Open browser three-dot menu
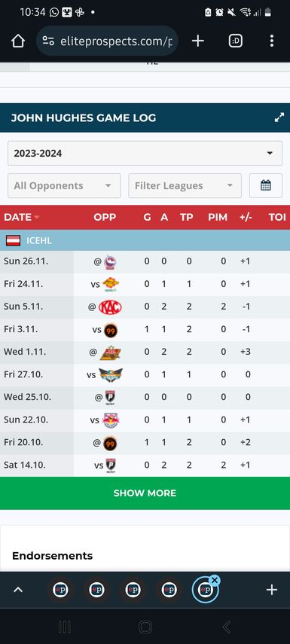Image resolution: width=290 pixels, height=644 pixels. click(x=271, y=41)
